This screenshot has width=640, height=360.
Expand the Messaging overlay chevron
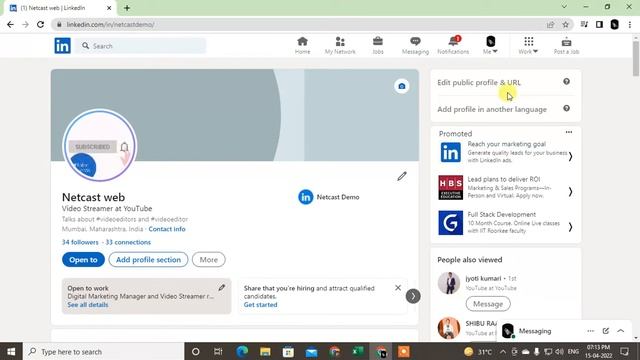pyautogui.click(x=621, y=331)
